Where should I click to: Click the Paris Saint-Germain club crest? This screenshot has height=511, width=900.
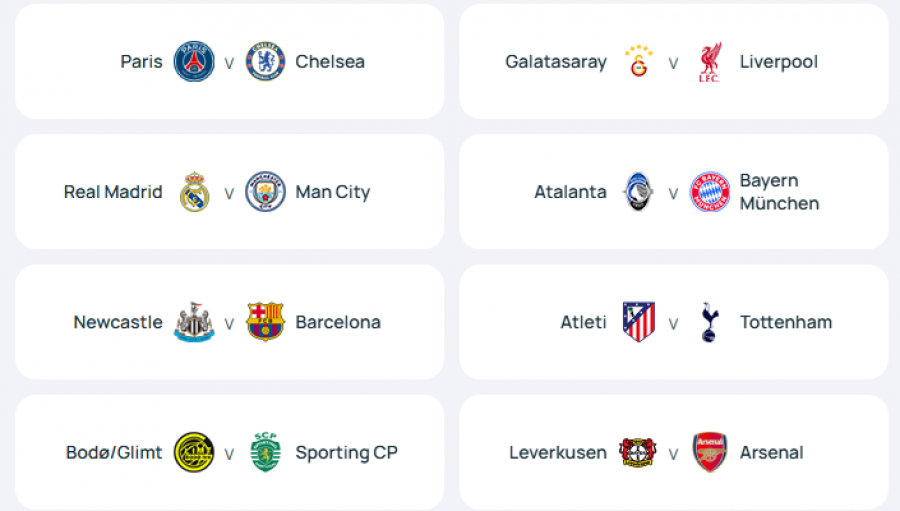[194, 62]
